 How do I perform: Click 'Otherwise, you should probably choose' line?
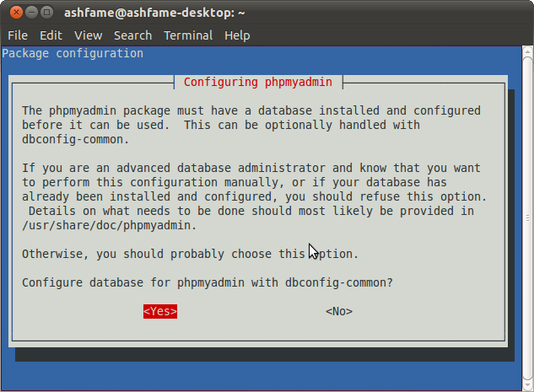pos(190,254)
